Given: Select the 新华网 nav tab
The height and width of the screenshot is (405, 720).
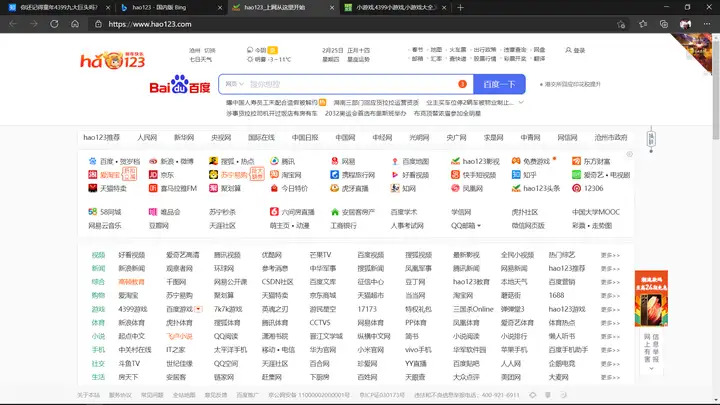Looking at the screenshot, I should point(184,137).
